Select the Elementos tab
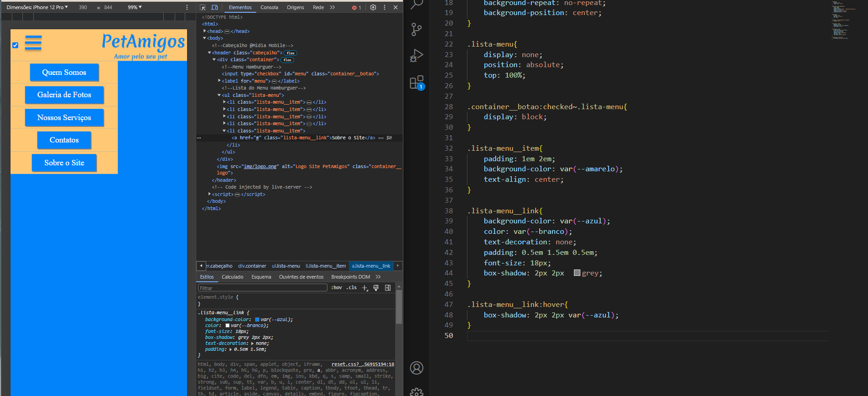Image resolution: width=868 pixels, height=396 pixels. point(240,7)
